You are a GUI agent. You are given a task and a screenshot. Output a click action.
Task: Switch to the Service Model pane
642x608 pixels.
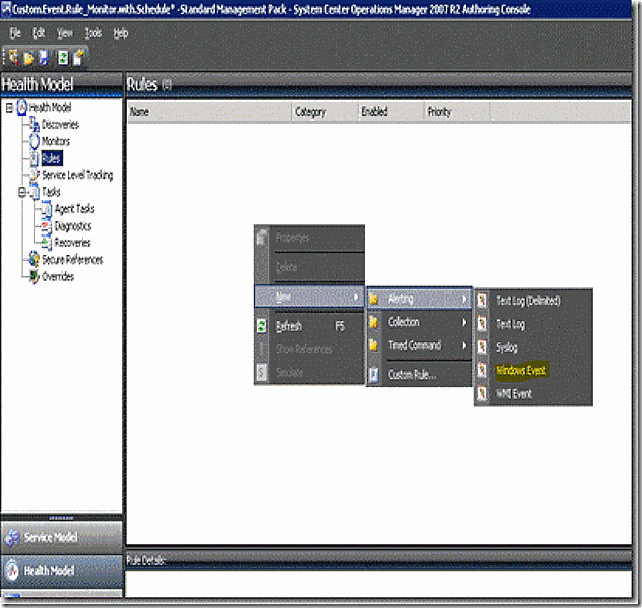click(x=62, y=538)
